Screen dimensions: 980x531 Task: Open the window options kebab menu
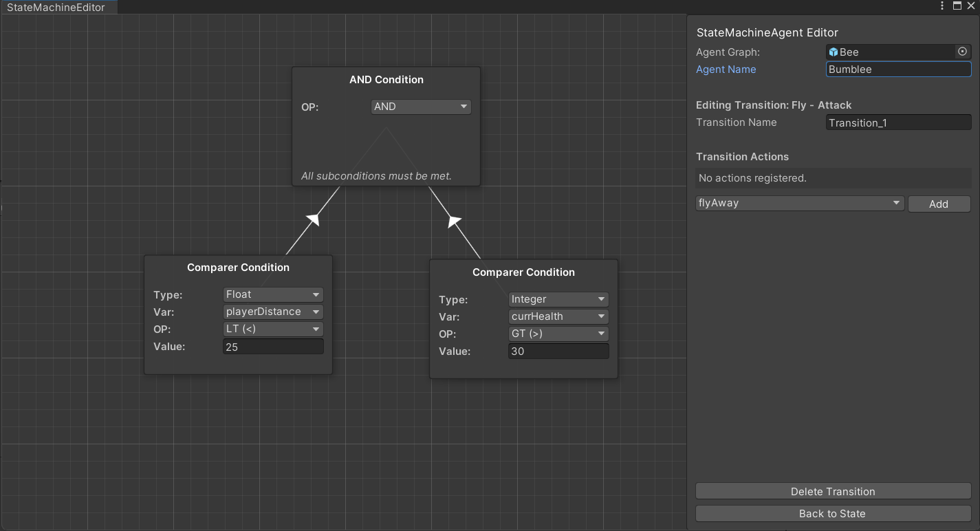click(942, 6)
